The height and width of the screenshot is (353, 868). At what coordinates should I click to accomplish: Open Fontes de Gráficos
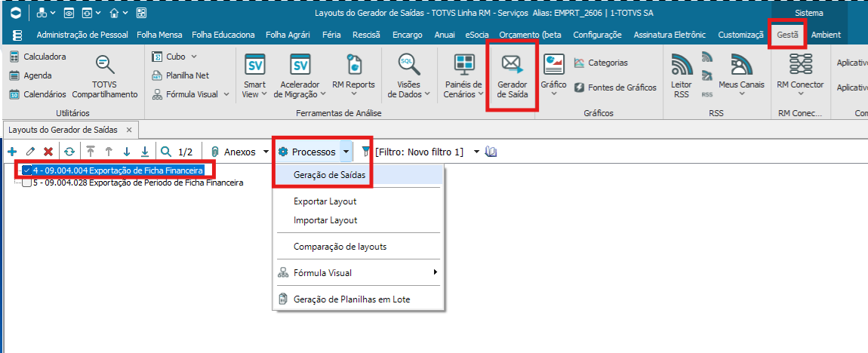point(614,87)
